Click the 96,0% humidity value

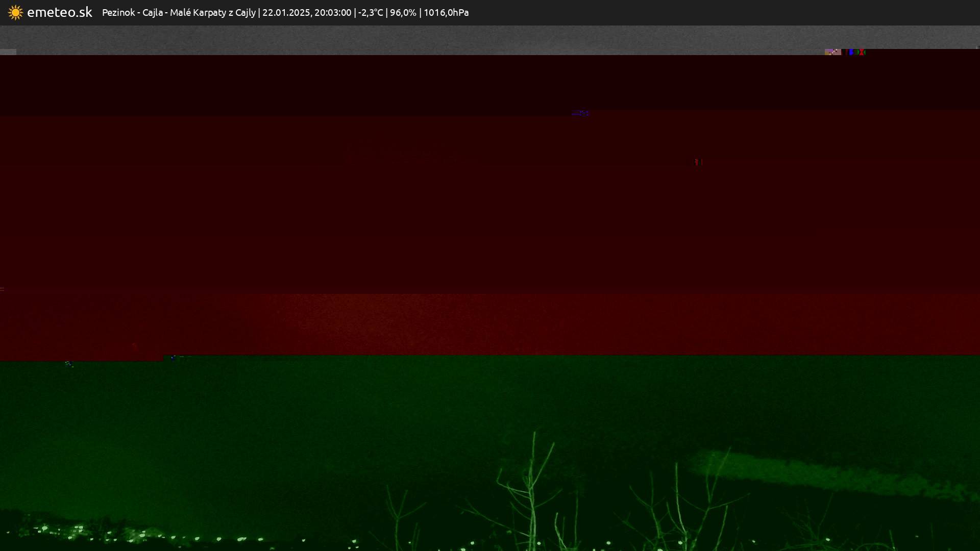(x=403, y=13)
